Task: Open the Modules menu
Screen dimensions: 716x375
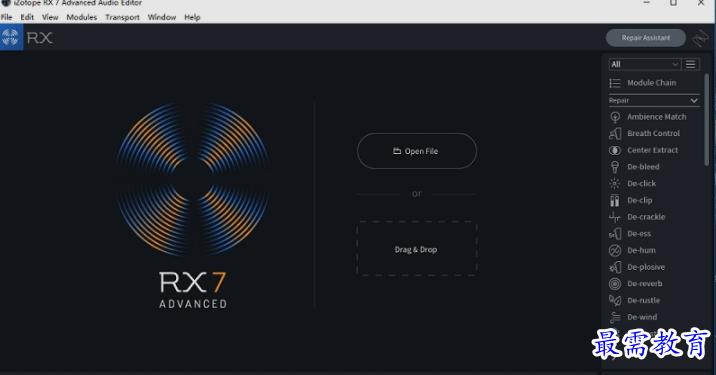Action: [x=82, y=17]
